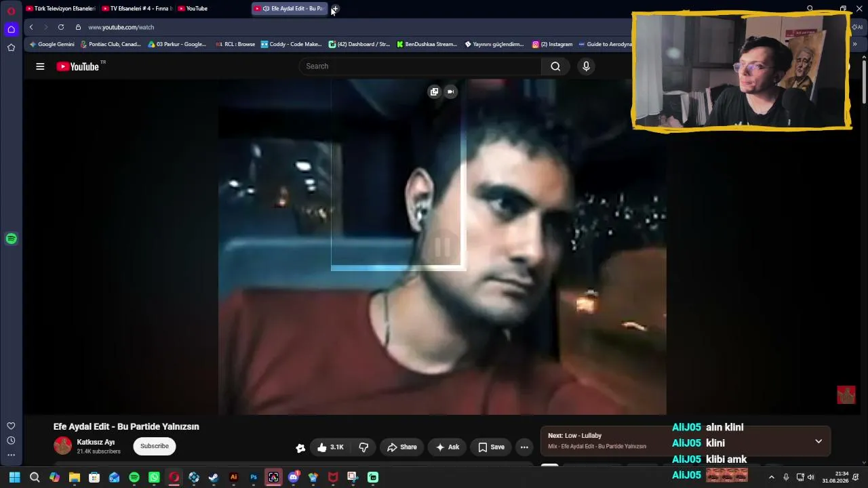868x488 pixels.
Task: Open Opera sidebar heart pinboards icon
Action: point(11,426)
